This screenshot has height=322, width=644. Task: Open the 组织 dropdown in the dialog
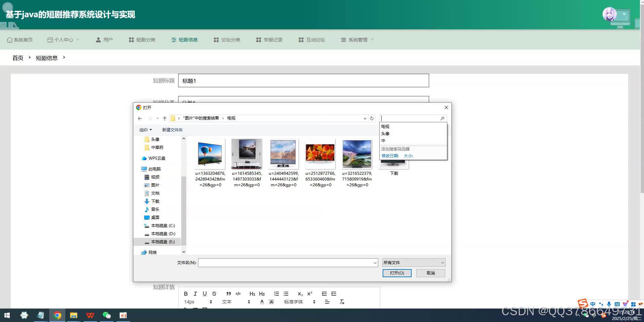click(146, 130)
